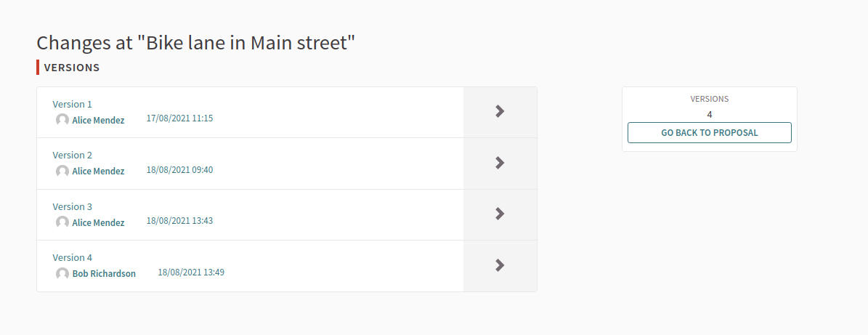Open the Version 2 title link
This screenshot has width=868, height=335.
pos(72,155)
